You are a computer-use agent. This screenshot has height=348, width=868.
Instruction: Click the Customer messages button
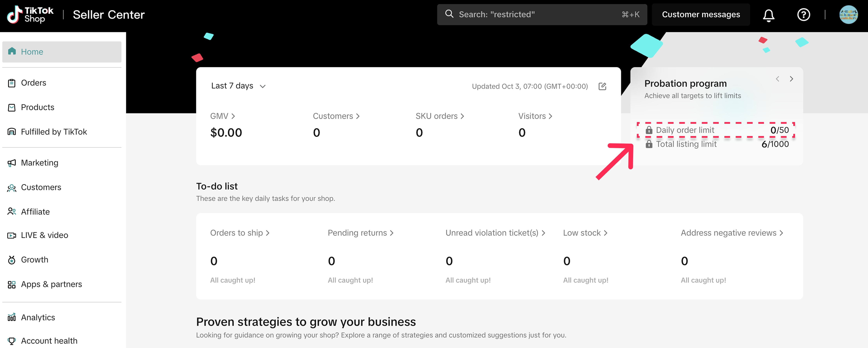700,15
